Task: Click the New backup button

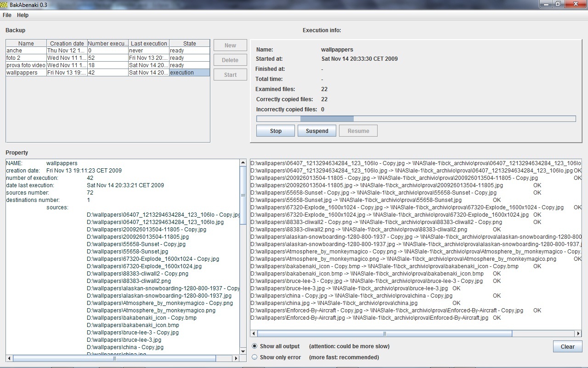Action: click(x=230, y=45)
